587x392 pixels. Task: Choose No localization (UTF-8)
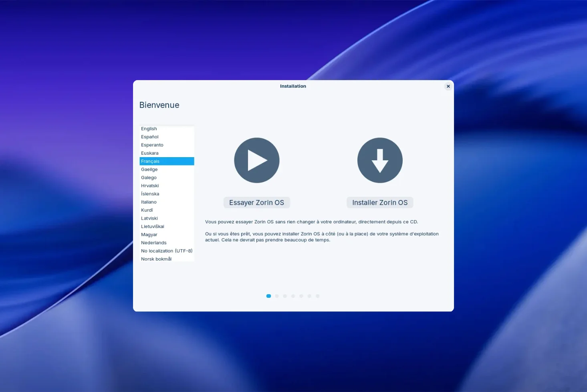click(x=167, y=251)
